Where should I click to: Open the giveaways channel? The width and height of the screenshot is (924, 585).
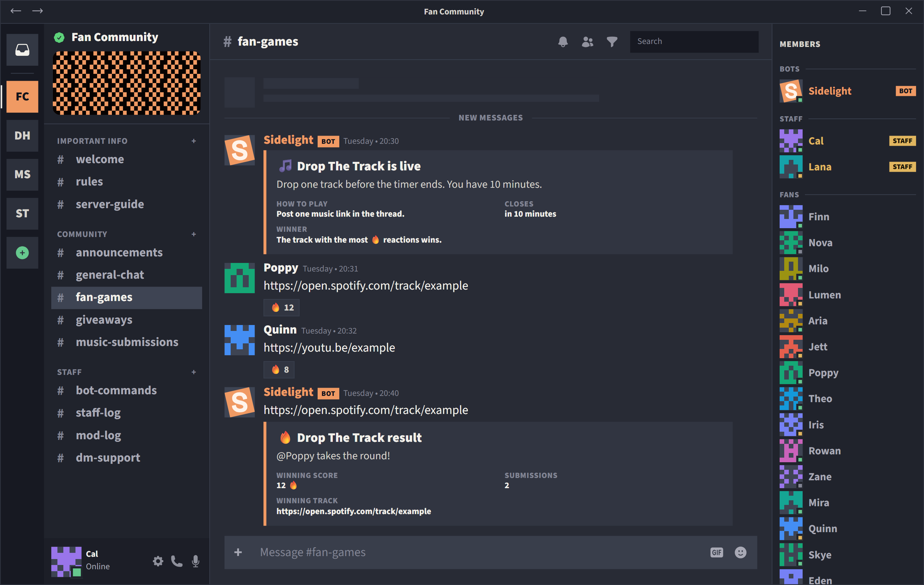tap(127, 320)
